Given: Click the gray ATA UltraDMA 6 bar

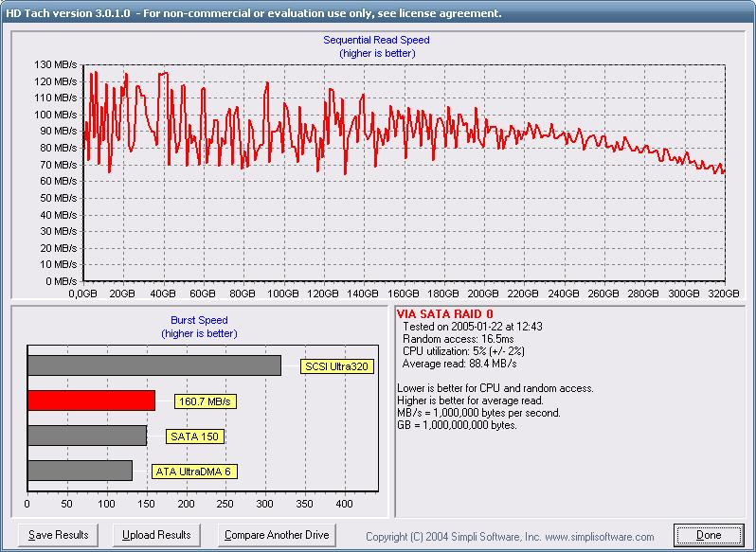Looking at the screenshot, I should [80, 471].
